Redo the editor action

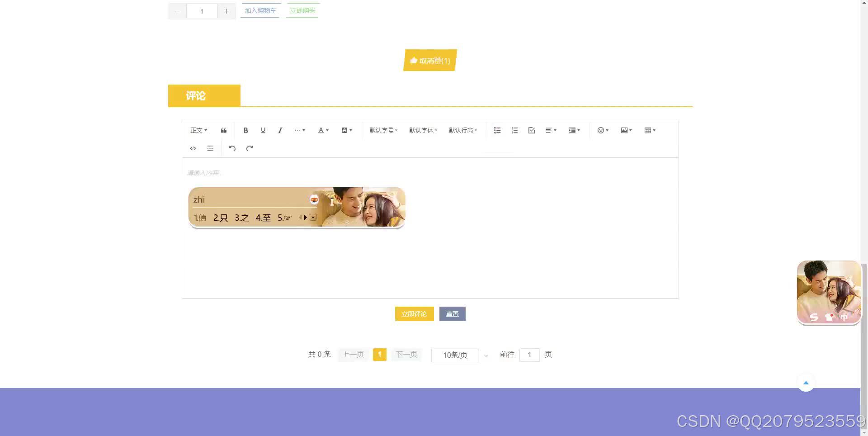tap(250, 148)
